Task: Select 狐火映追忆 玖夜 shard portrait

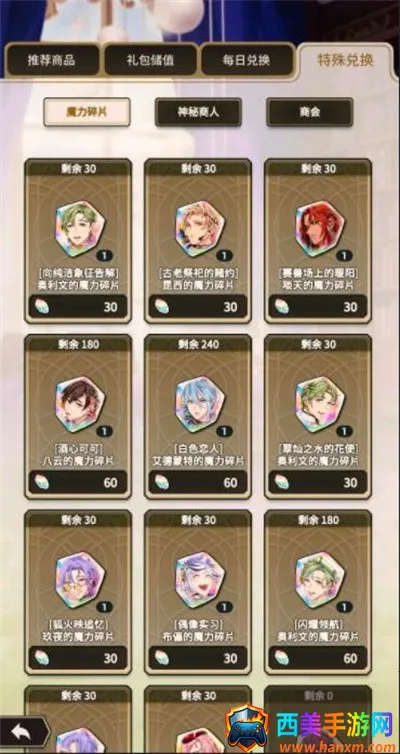Action: click(x=79, y=579)
